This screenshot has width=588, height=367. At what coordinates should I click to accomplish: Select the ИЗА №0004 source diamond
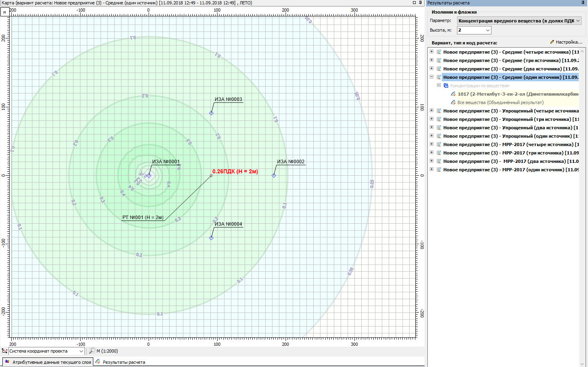click(x=211, y=238)
